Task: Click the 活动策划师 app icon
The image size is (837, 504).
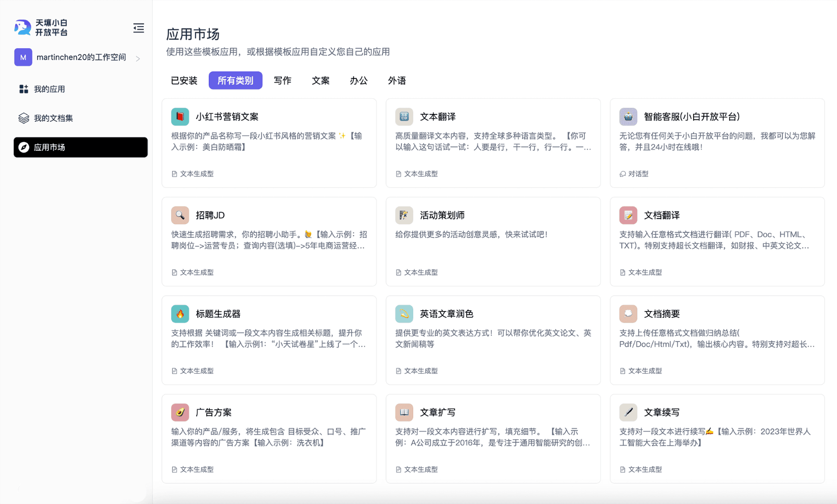Action: coord(403,215)
